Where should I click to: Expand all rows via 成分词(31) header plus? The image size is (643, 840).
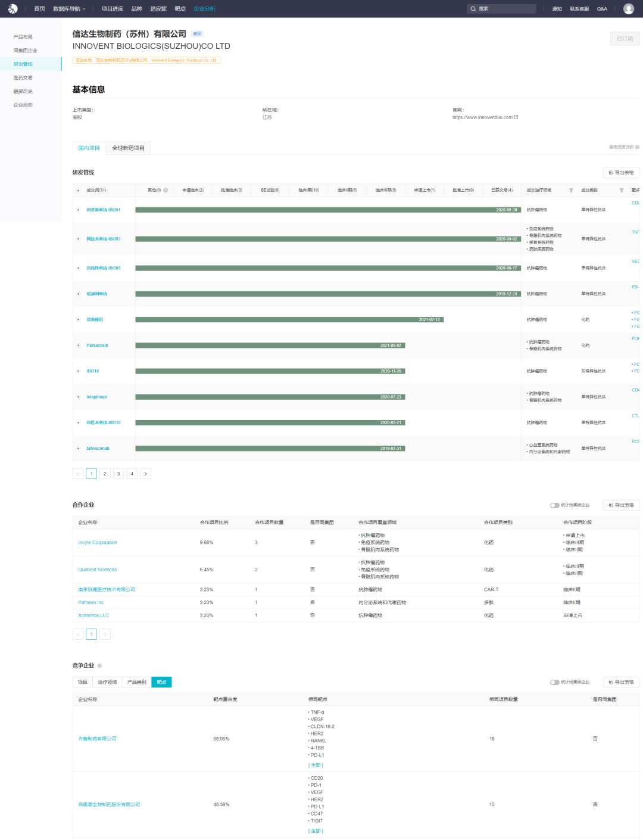click(78, 191)
